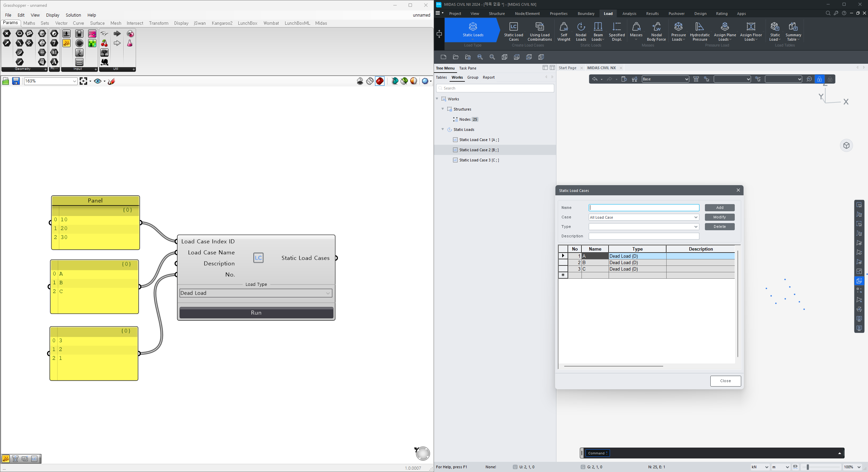This screenshot has width=868, height=472.
Task: Toggle the blue unlock button in MIDAS toolbar
Action: click(819, 79)
